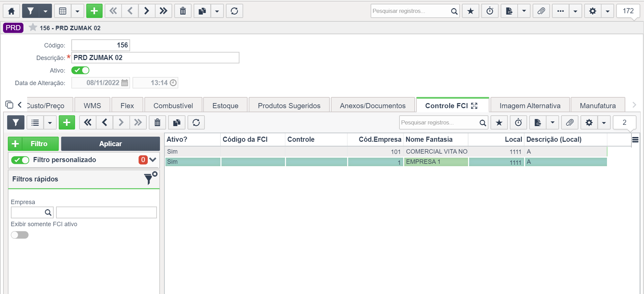Go to the home icon in top toolbar
This screenshot has width=644, height=294.
pyautogui.click(x=11, y=11)
